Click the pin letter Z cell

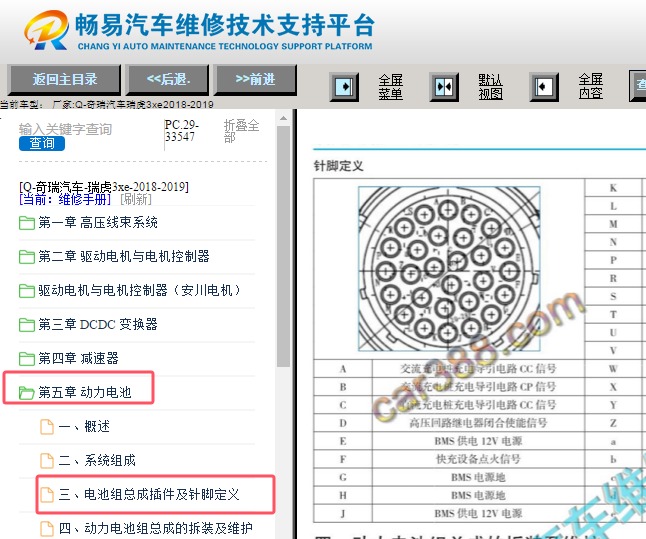pyautogui.click(x=613, y=423)
